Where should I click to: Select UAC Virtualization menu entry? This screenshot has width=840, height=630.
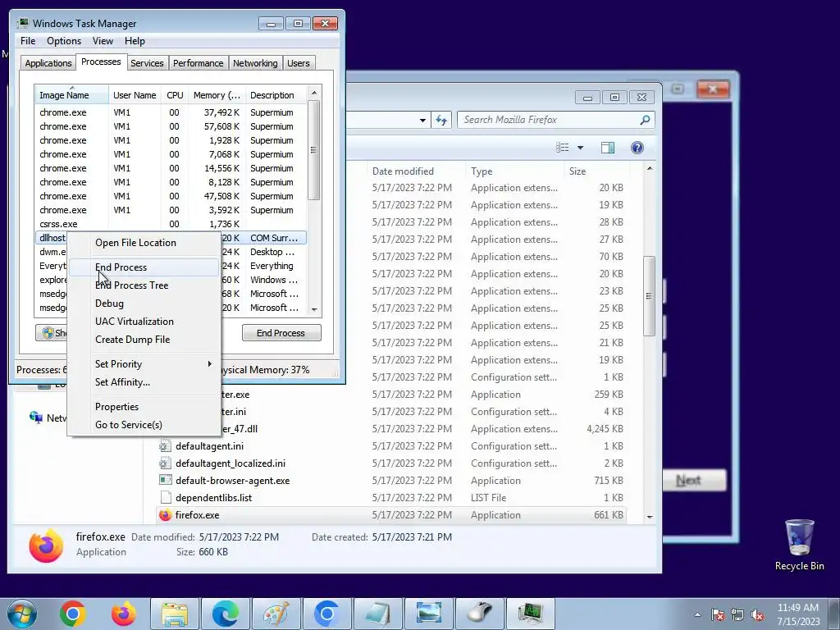click(144, 322)
